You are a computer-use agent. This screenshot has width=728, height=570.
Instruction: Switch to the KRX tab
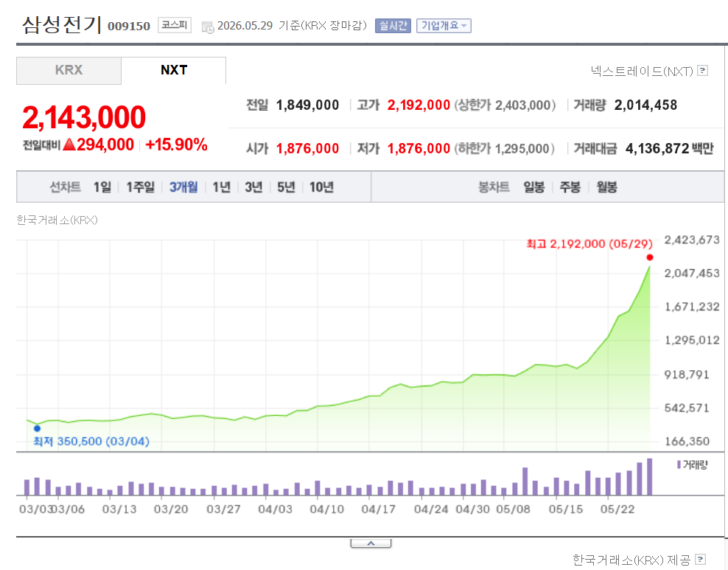[69, 70]
